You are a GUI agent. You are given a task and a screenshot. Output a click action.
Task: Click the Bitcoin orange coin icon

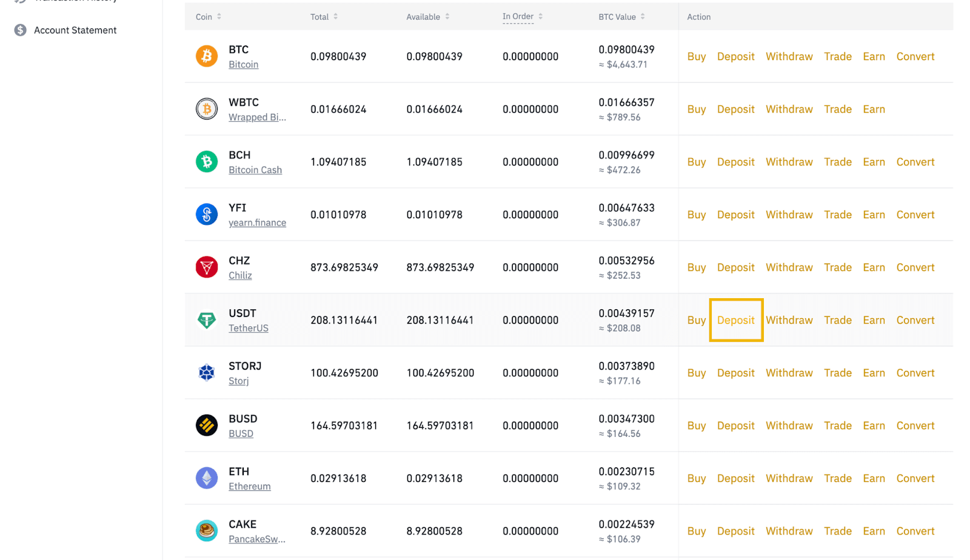(x=207, y=56)
